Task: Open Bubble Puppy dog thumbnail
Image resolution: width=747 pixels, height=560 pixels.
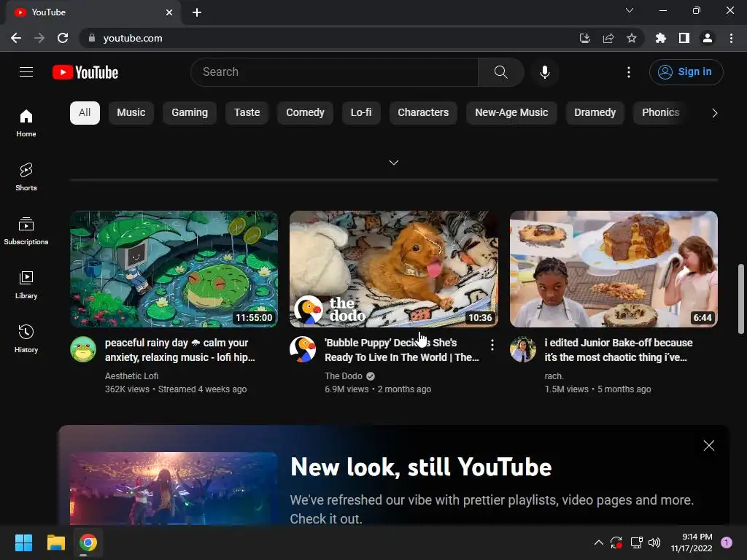Action: 394,269
